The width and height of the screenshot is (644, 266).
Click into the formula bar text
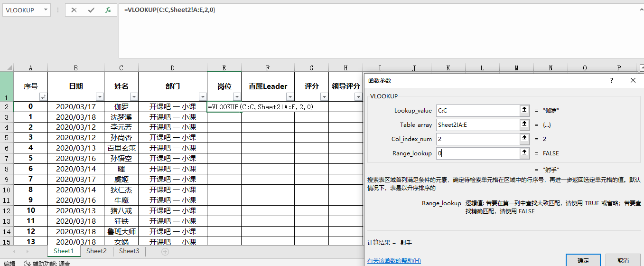[x=169, y=10]
